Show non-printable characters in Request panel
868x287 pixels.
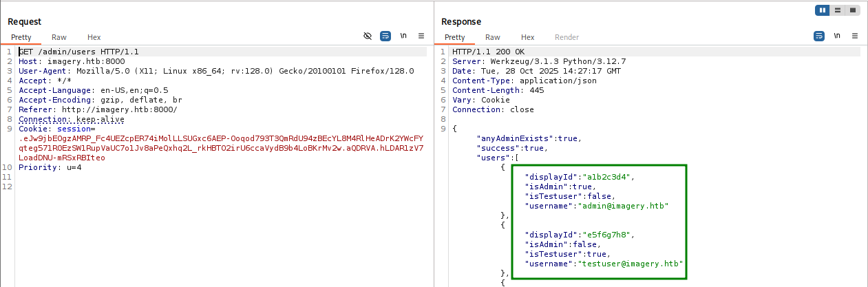tap(403, 36)
